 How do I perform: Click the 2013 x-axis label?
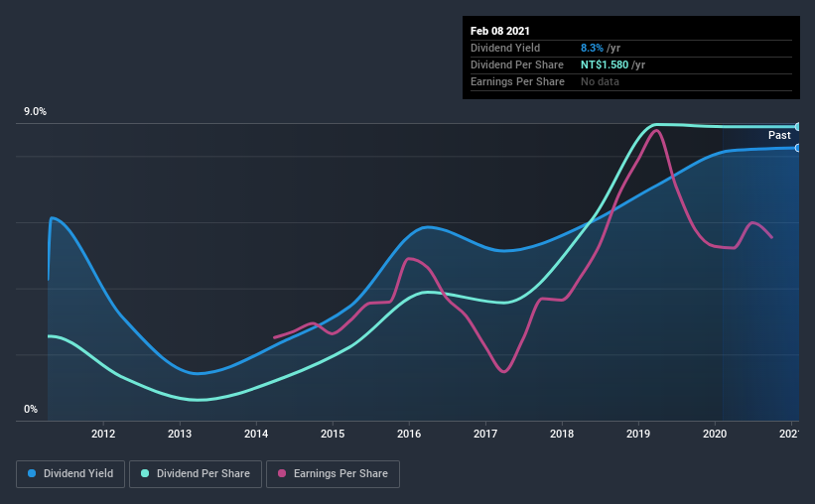(180, 434)
